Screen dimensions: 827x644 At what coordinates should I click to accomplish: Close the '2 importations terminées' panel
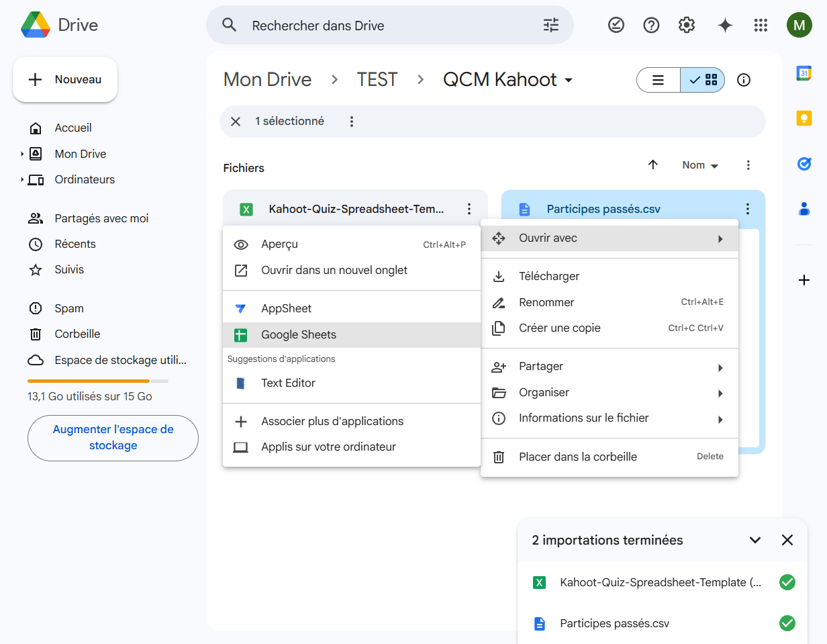(x=787, y=540)
